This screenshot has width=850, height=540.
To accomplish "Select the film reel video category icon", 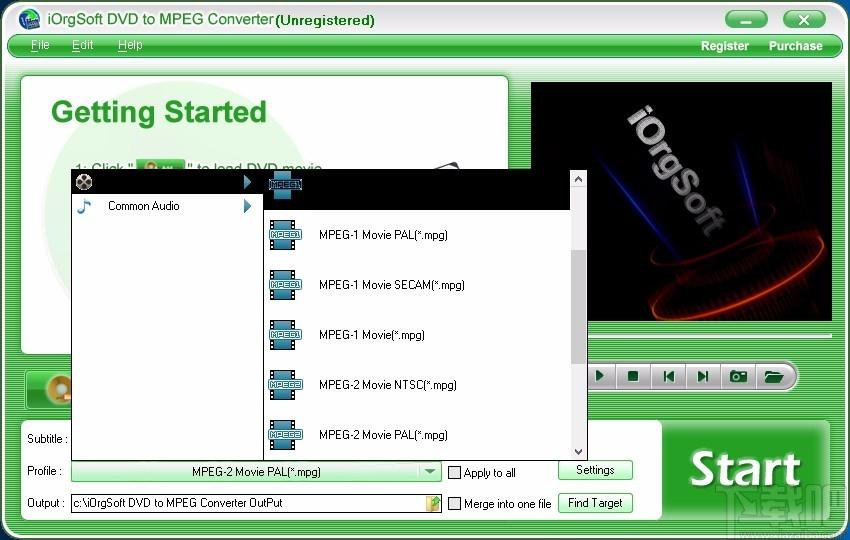I will click(x=84, y=182).
